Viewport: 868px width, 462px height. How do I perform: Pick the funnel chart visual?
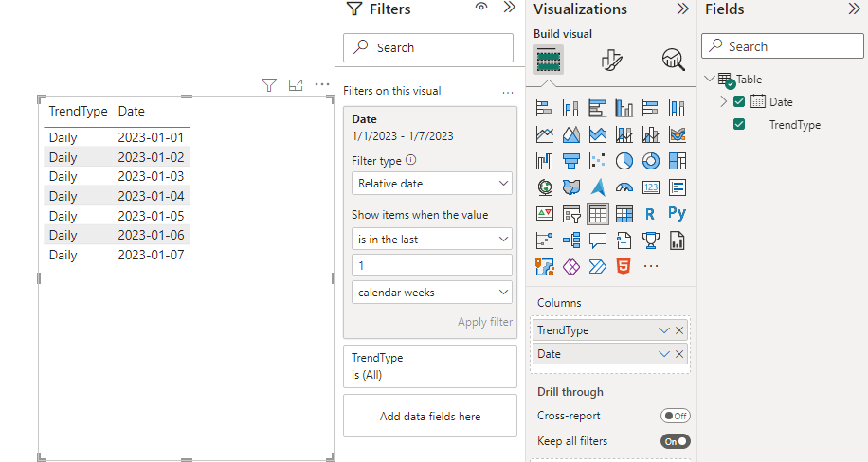coord(570,161)
